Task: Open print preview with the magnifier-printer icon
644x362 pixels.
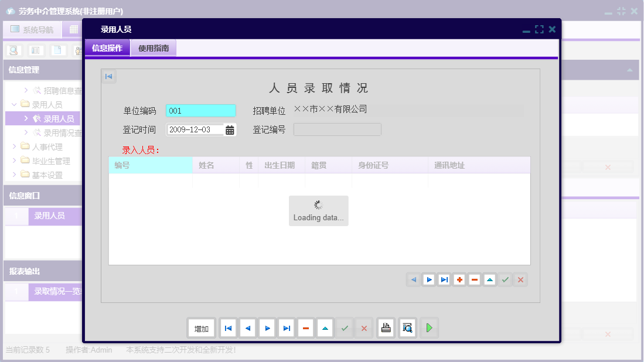Action: (407, 328)
